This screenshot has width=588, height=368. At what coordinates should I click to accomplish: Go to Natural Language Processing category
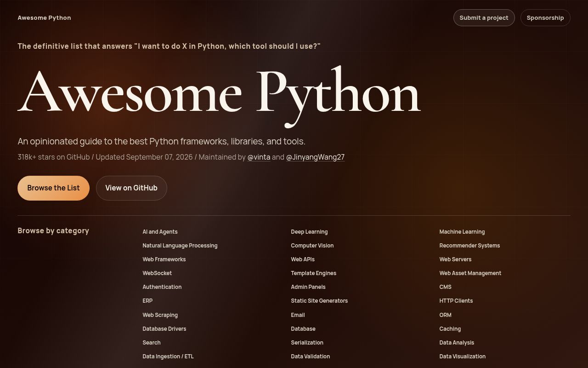(180, 246)
